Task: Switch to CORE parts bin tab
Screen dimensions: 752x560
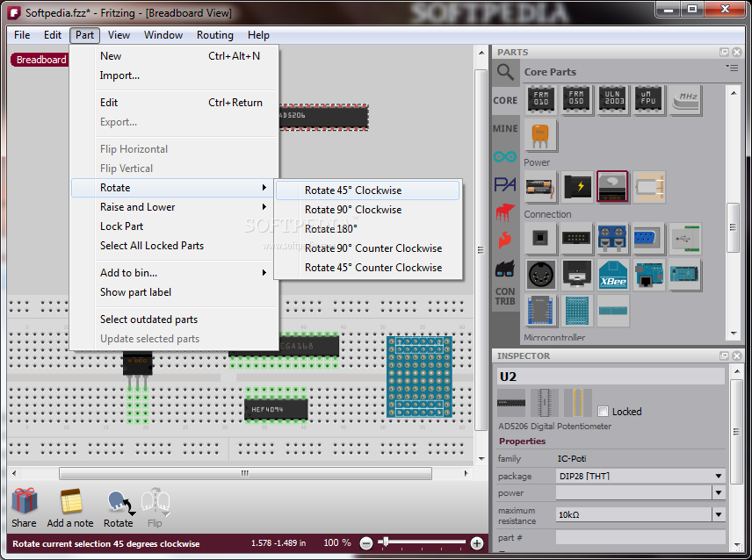Action: click(505, 101)
